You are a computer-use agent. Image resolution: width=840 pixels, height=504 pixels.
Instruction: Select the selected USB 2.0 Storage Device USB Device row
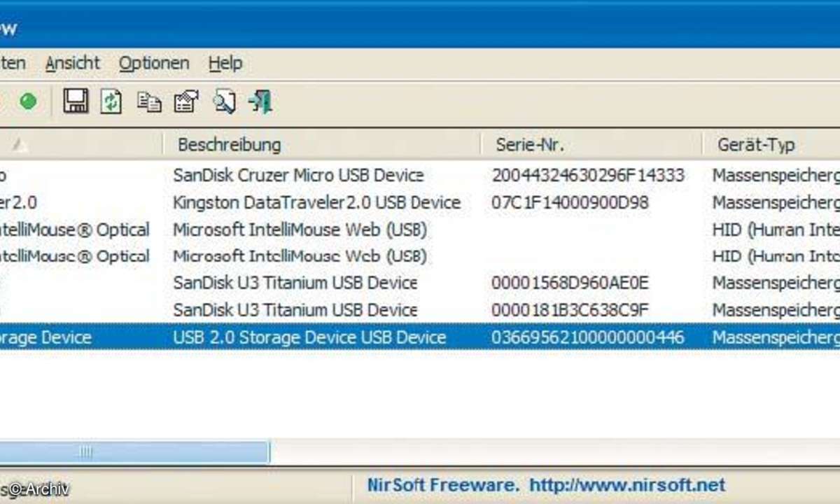point(420,337)
